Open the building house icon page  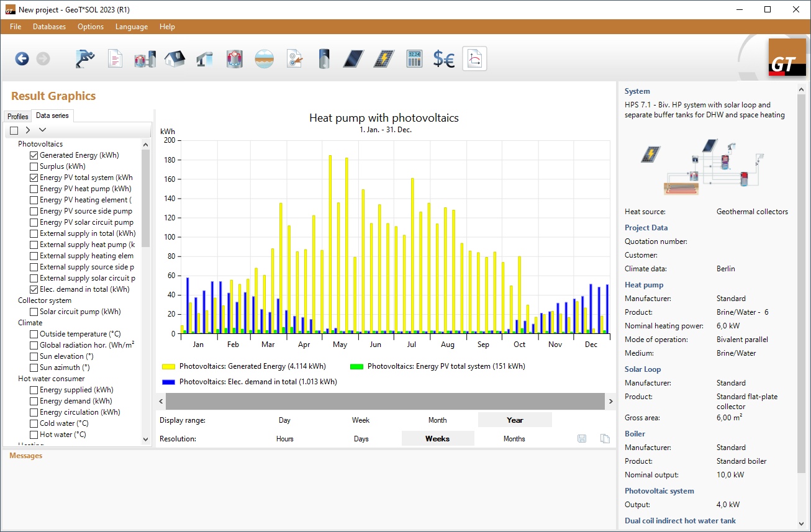[x=174, y=59]
